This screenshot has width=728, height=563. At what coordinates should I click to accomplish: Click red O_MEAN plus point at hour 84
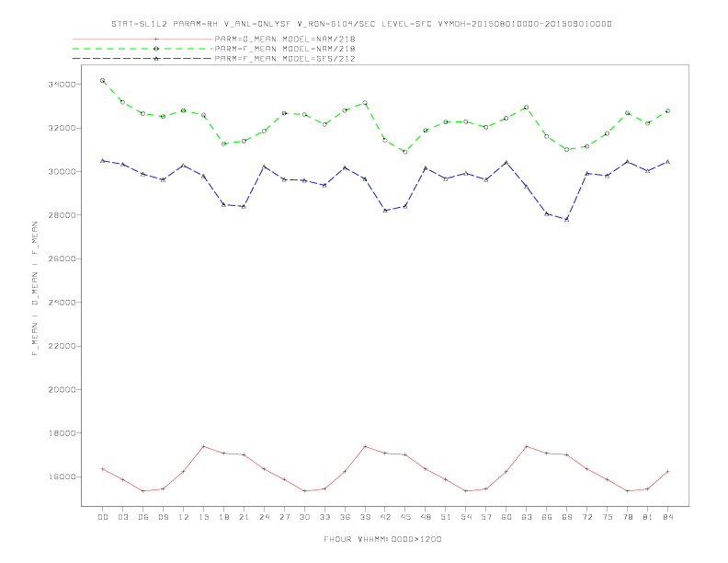(668, 472)
